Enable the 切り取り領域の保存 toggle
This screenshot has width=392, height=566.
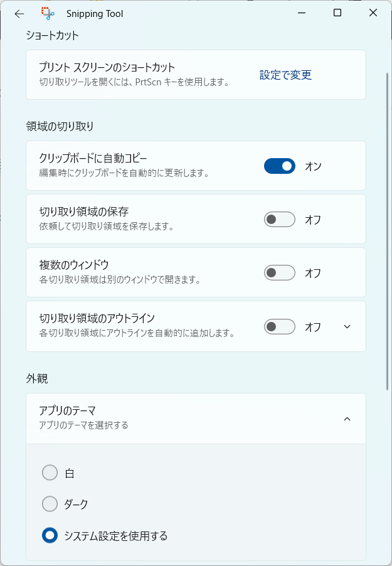coord(280,220)
